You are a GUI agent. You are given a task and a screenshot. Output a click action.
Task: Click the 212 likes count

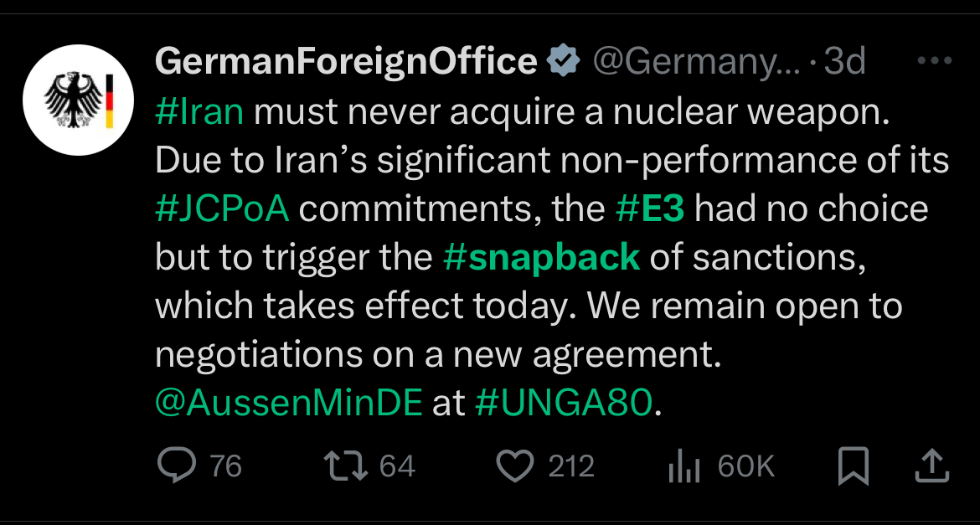pos(571,466)
